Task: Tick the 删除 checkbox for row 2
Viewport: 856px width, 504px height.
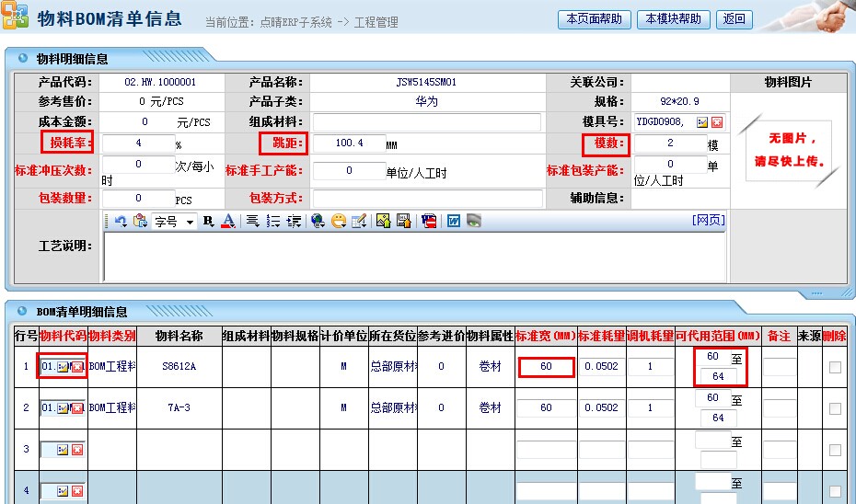Action: coord(835,408)
